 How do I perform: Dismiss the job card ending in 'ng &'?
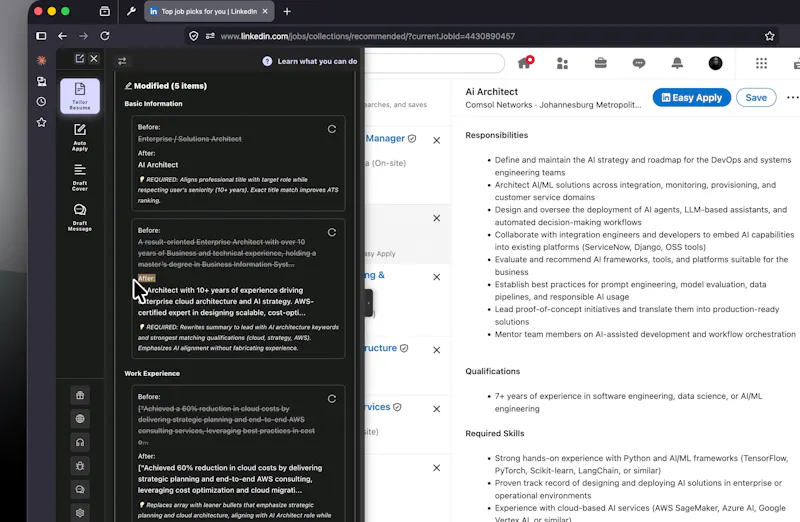pos(437,277)
